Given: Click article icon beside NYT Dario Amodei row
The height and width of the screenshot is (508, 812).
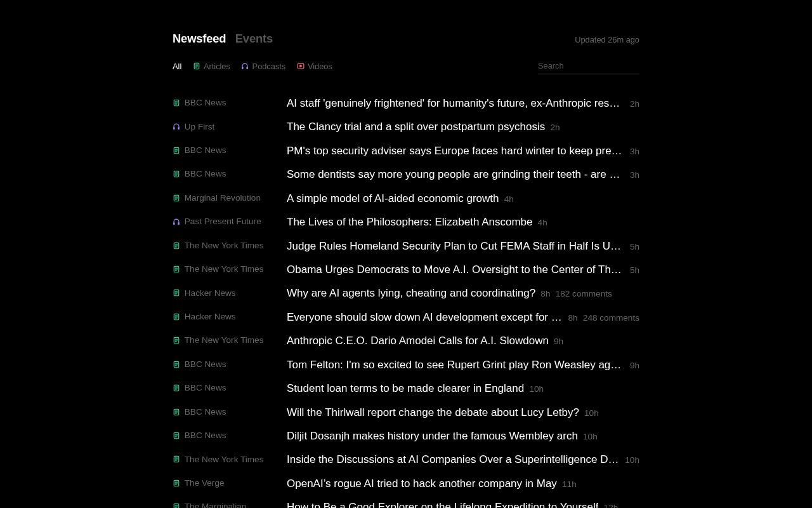Looking at the screenshot, I should [x=176, y=340].
